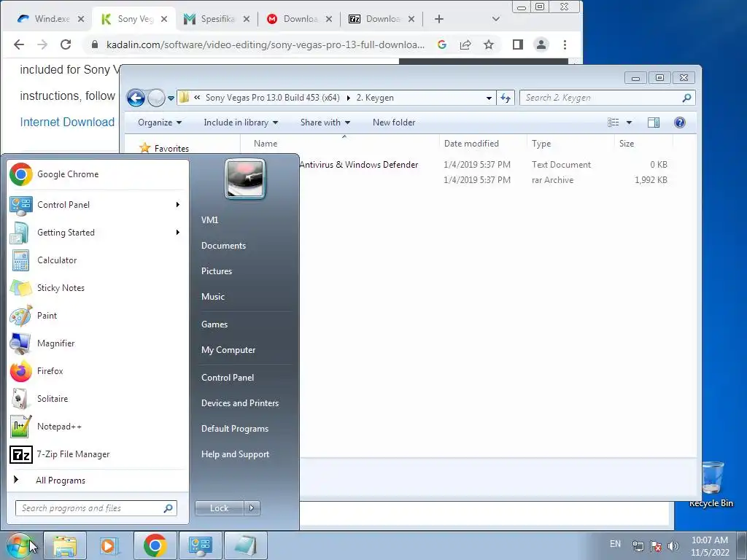This screenshot has height=560, width=747.
Task: Open Explorer address bar history dropdown
Action: tap(489, 98)
